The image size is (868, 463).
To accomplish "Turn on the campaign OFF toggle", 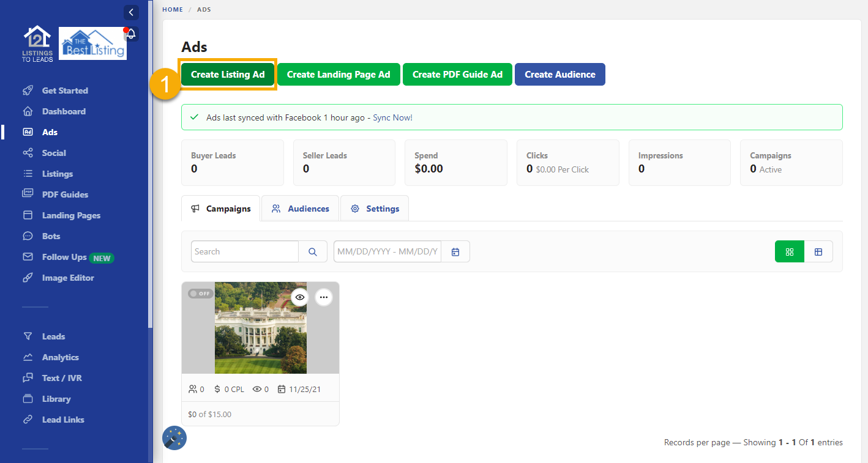I will (200, 294).
